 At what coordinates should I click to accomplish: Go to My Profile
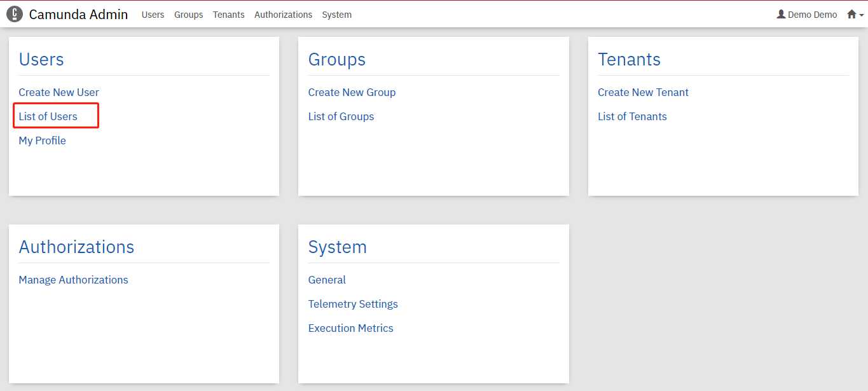tap(43, 141)
